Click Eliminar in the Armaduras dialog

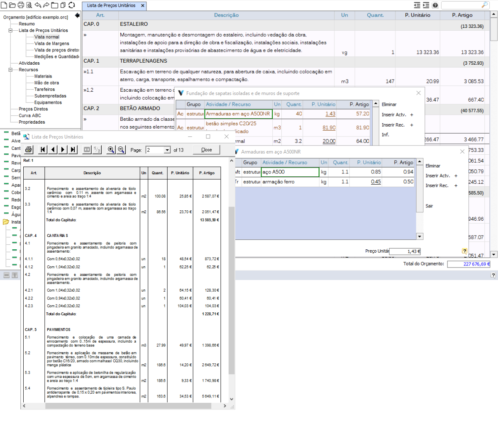click(433, 166)
